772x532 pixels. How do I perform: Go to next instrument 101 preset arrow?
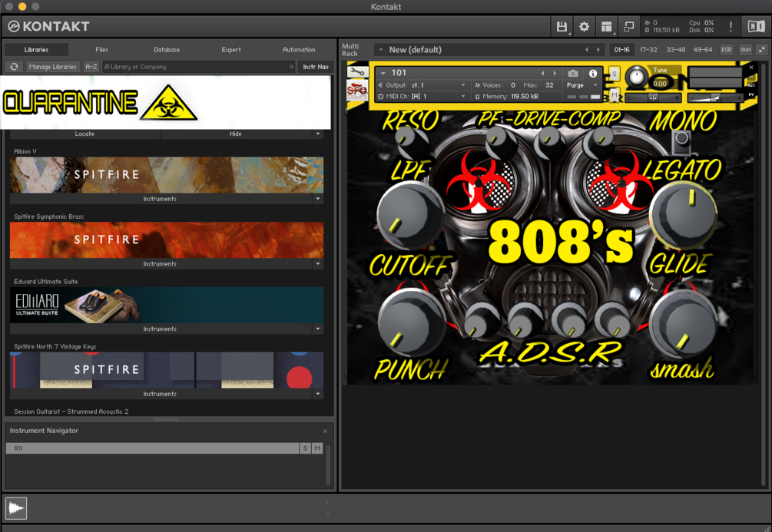point(555,74)
